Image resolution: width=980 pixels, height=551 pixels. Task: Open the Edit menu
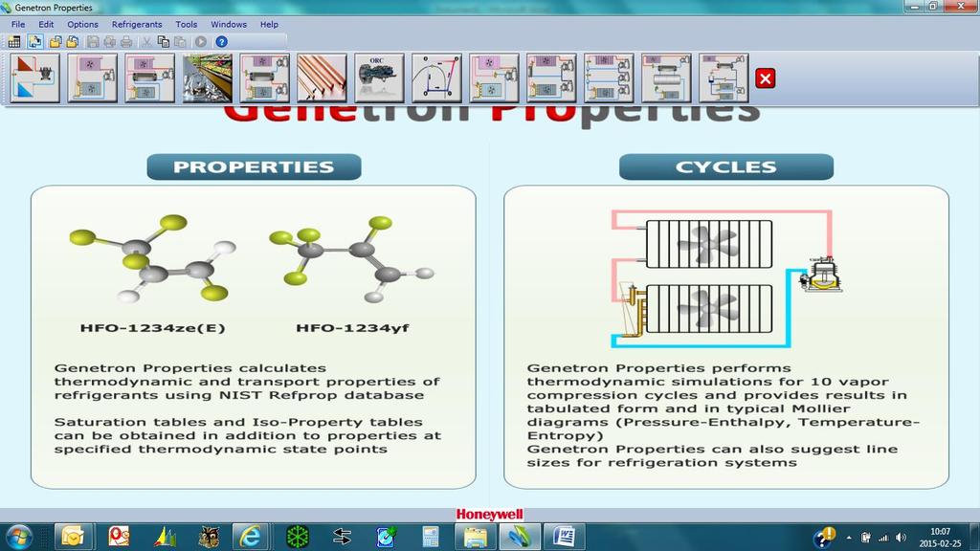click(46, 24)
